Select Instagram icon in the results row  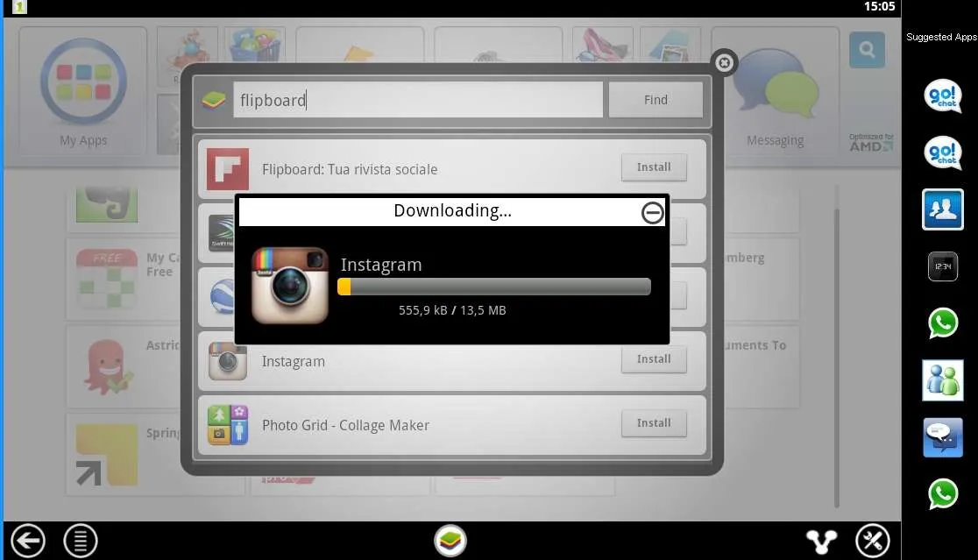point(228,361)
